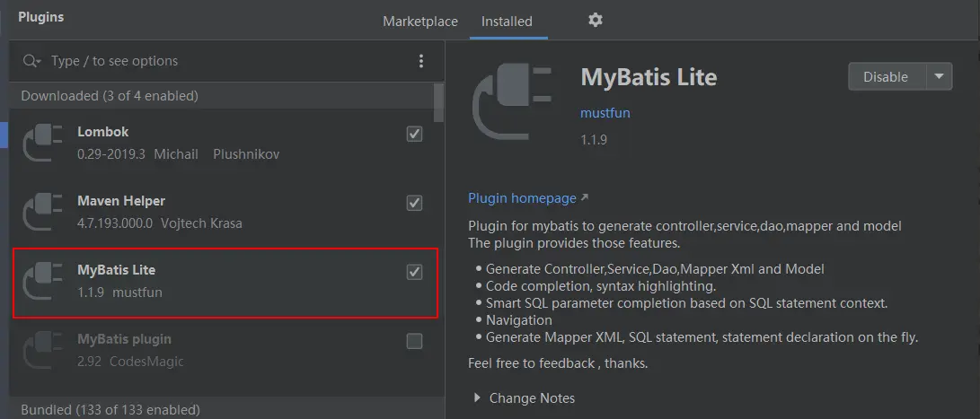Disable Maven Helper via its checkbox

(x=414, y=203)
